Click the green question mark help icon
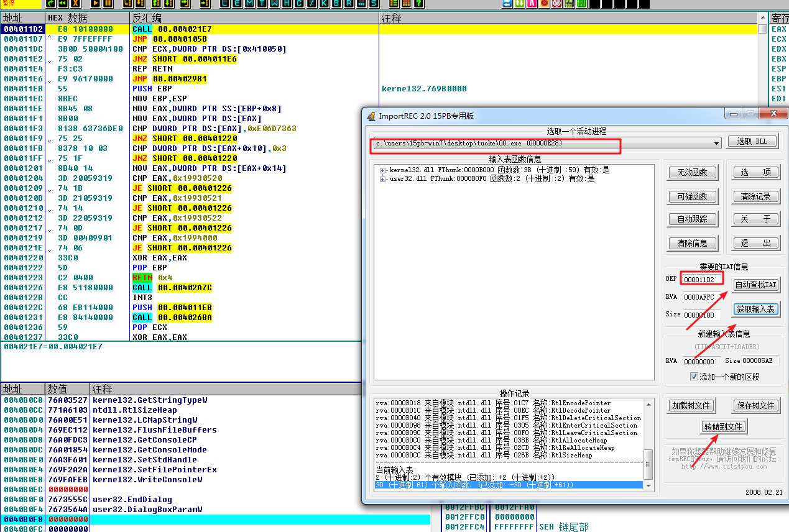Viewport: 789px width, 532px height. 418,3
